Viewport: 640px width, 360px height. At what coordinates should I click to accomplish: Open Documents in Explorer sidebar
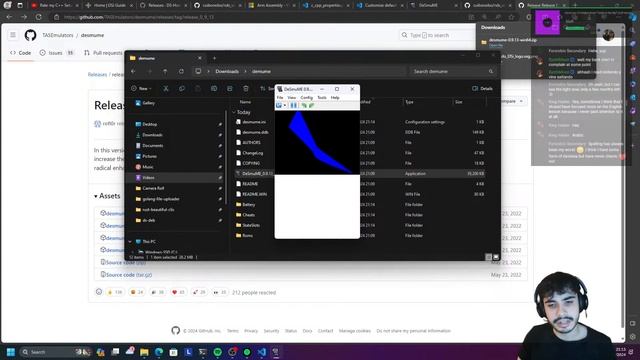point(153,146)
